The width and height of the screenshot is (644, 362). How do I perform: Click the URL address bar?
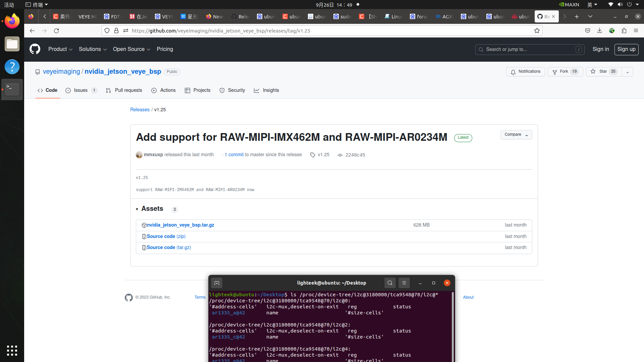tap(322, 31)
